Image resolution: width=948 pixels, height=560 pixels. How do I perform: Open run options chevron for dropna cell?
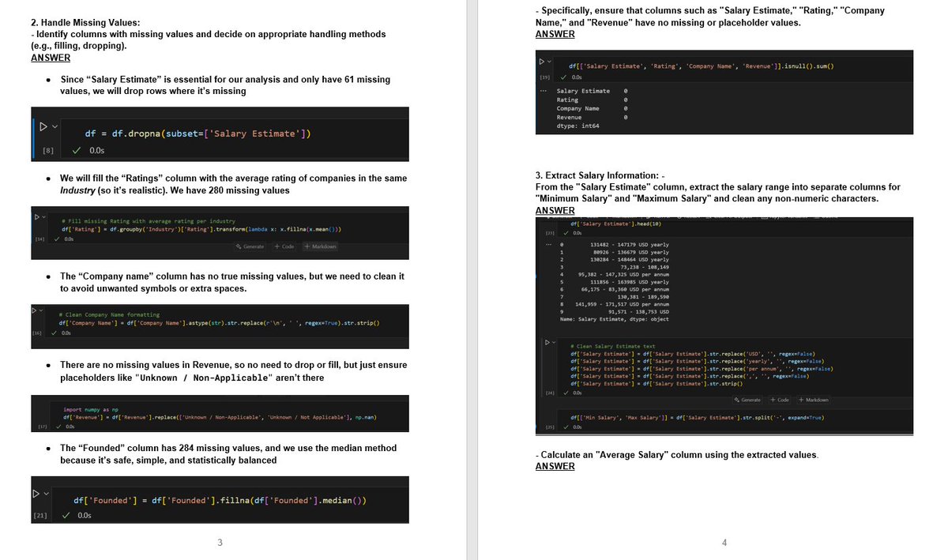click(x=55, y=126)
